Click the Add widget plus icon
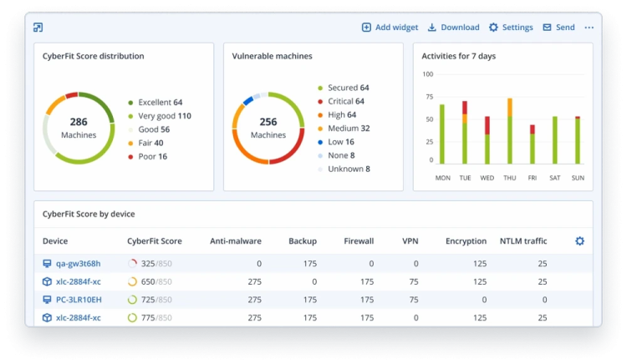The image size is (627, 364). point(366,28)
